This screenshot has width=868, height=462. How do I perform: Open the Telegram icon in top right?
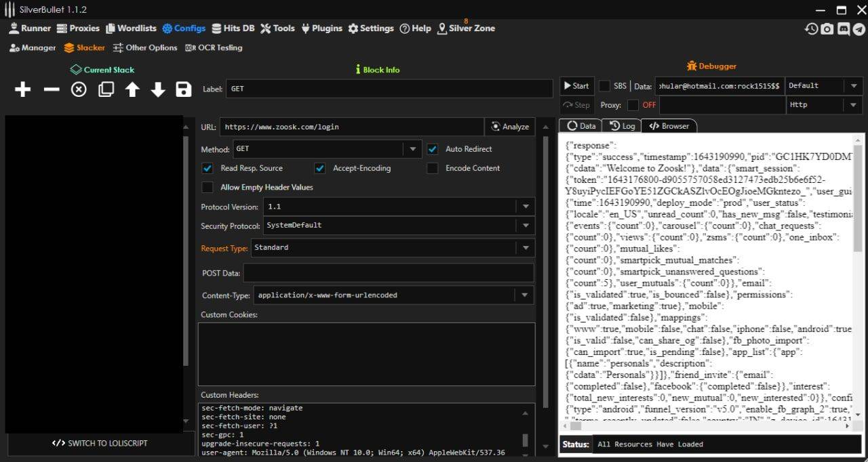[859, 29]
